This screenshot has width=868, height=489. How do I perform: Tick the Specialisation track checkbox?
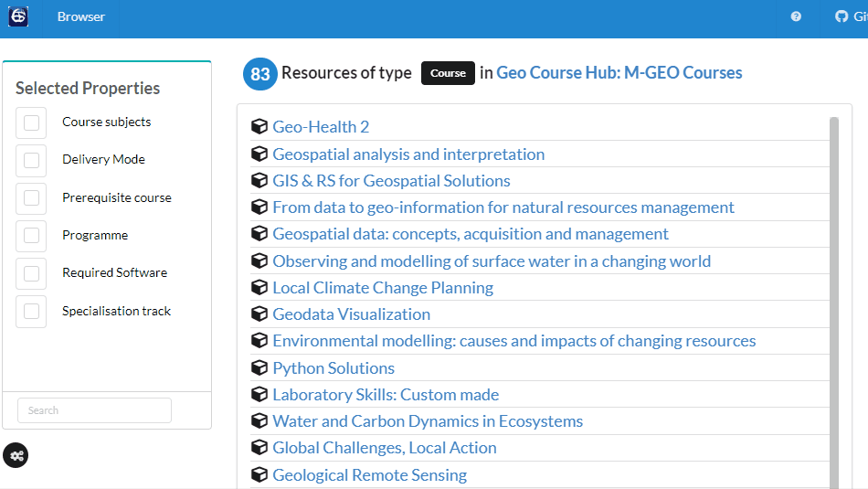[x=31, y=312]
